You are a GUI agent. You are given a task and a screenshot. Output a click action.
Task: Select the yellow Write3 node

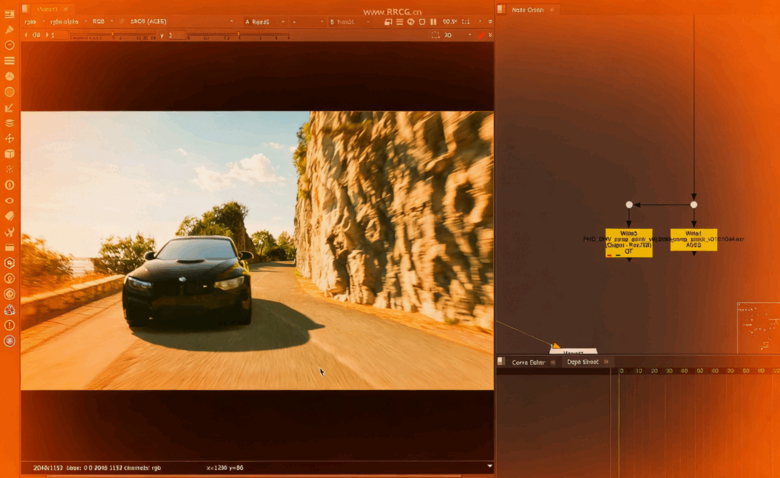coord(628,243)
